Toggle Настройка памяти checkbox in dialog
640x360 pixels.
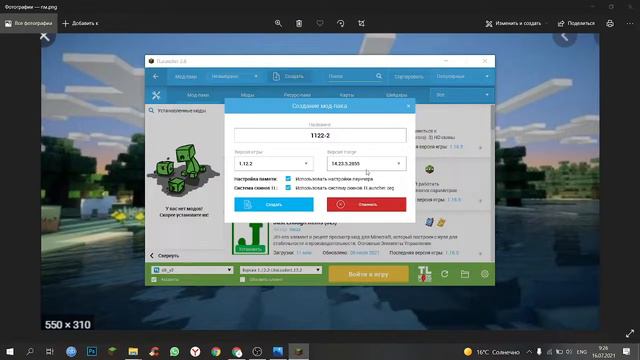click(x=288, y=179)
